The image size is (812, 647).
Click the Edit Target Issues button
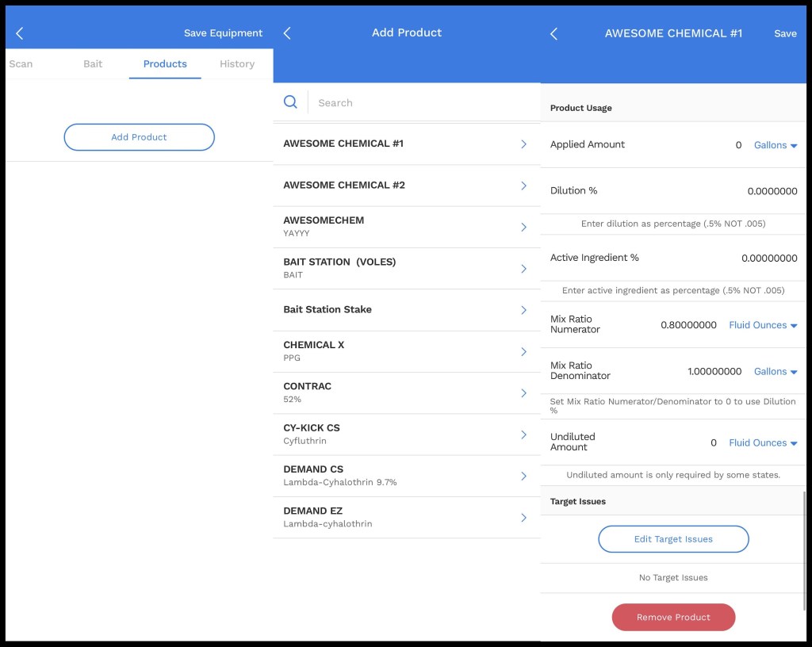coord(673,539)
